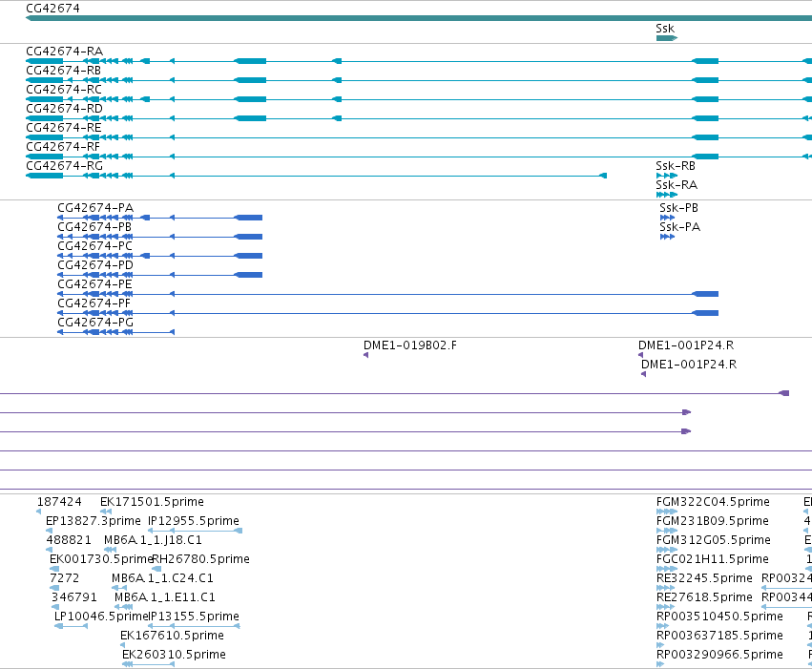Open EST EK167610.5prime label
Screen dimensions: 812x669
[x=173, y=636]
